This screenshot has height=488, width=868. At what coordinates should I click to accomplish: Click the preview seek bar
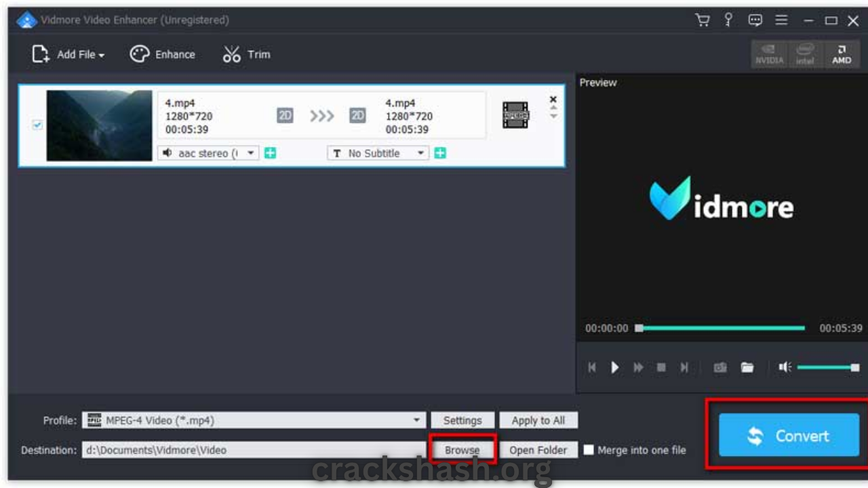(720, 328)
